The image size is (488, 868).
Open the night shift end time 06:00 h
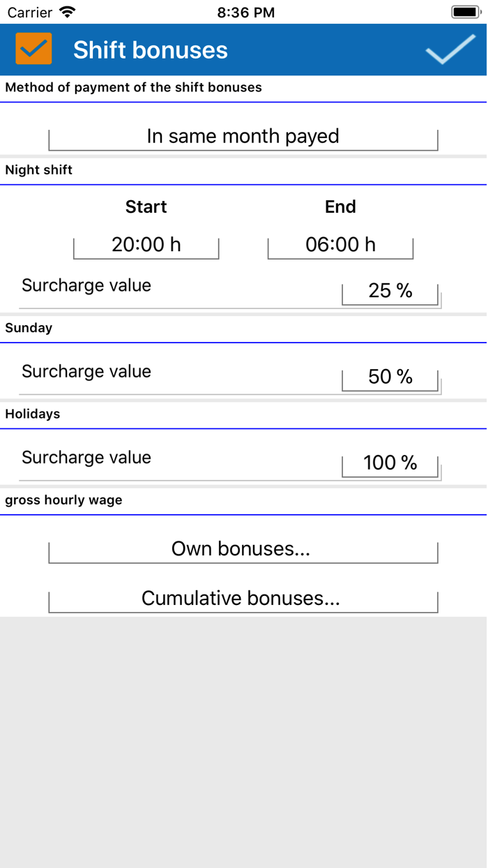(x=340, y=244)
